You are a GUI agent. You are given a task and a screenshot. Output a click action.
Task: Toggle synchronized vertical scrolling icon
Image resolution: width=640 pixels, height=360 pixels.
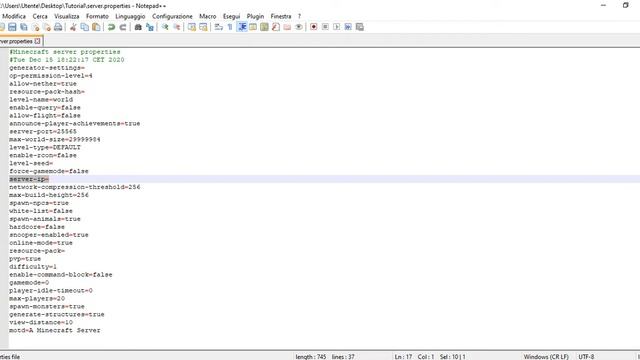191,27
